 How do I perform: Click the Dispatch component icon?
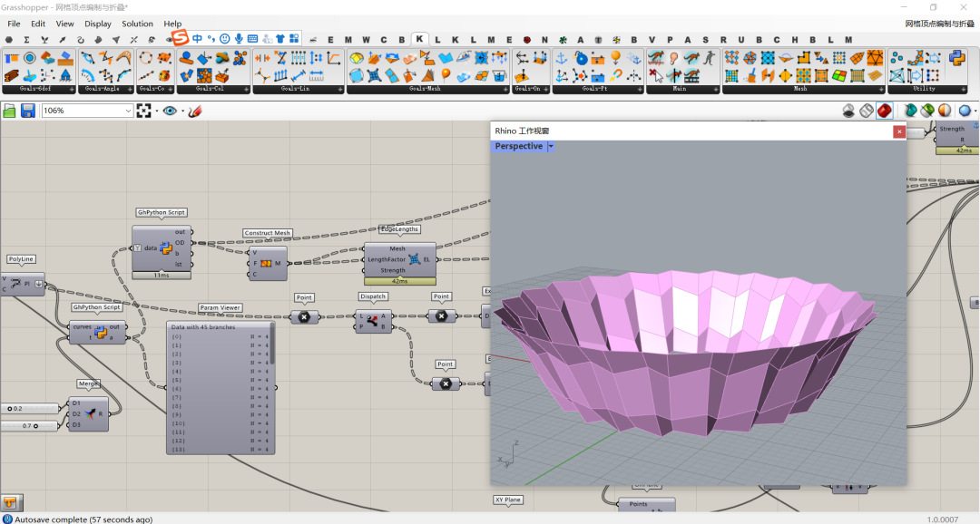[x=373, y=321]
